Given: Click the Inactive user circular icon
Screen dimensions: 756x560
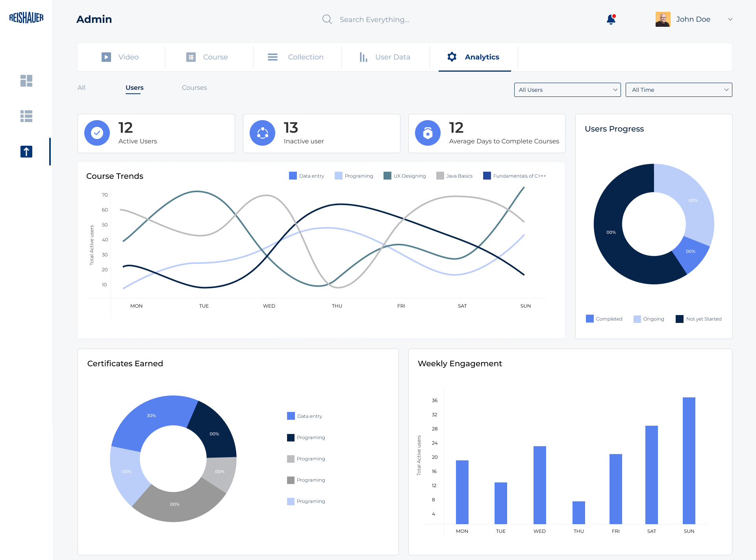Looking at the screenshot, I should coord(263,133).
